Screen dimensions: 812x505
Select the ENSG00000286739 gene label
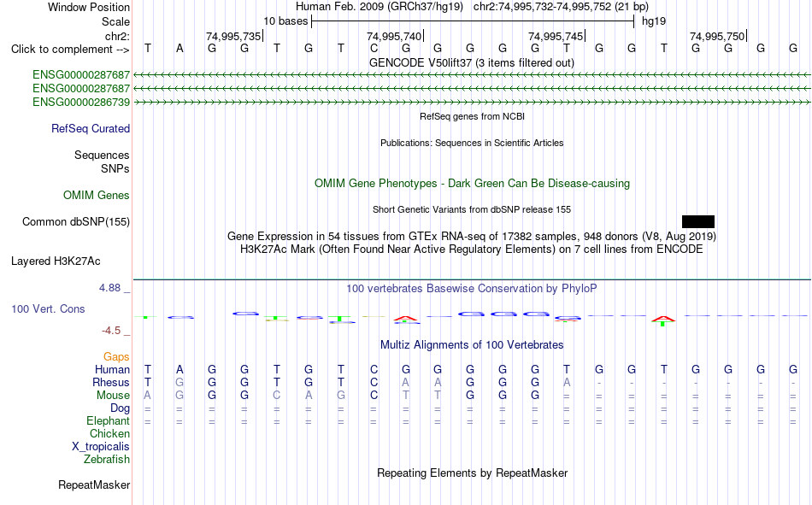(x=81, y=102)
